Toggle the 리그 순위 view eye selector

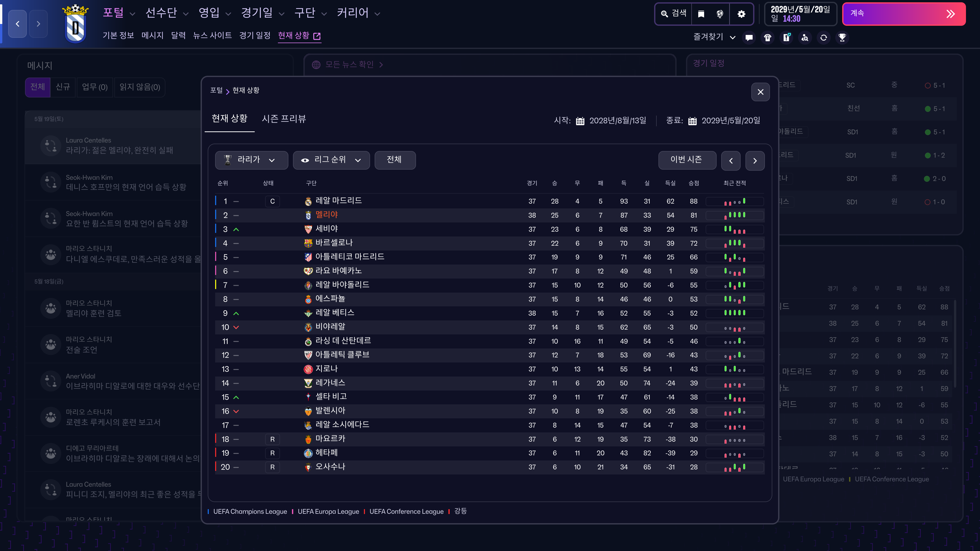point(331,160)
